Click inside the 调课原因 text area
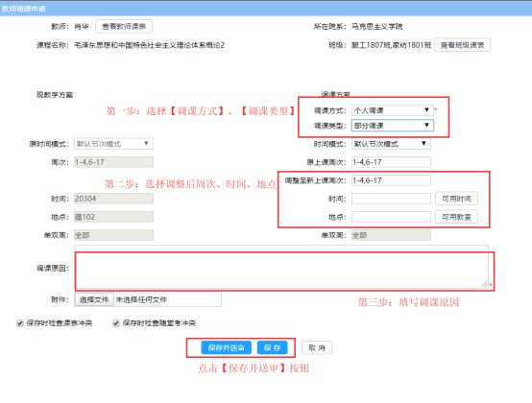The width and height of the screenshot is (532, 403). coord(281,267)
